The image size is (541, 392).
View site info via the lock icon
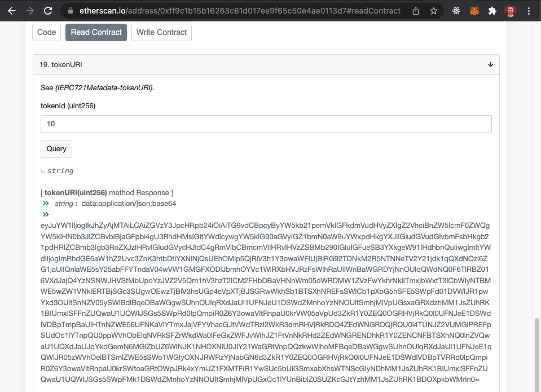tap(71, 11)
